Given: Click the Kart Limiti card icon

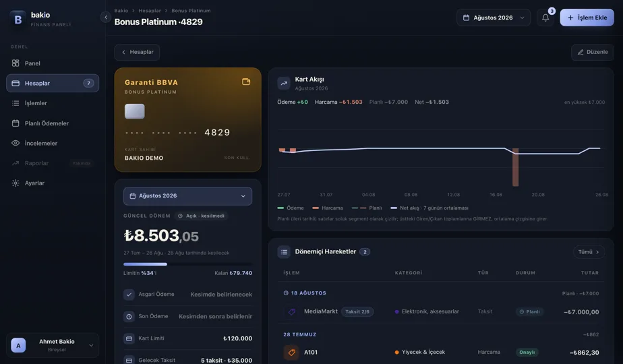Looking at the screenshot, I should (129, 338).
